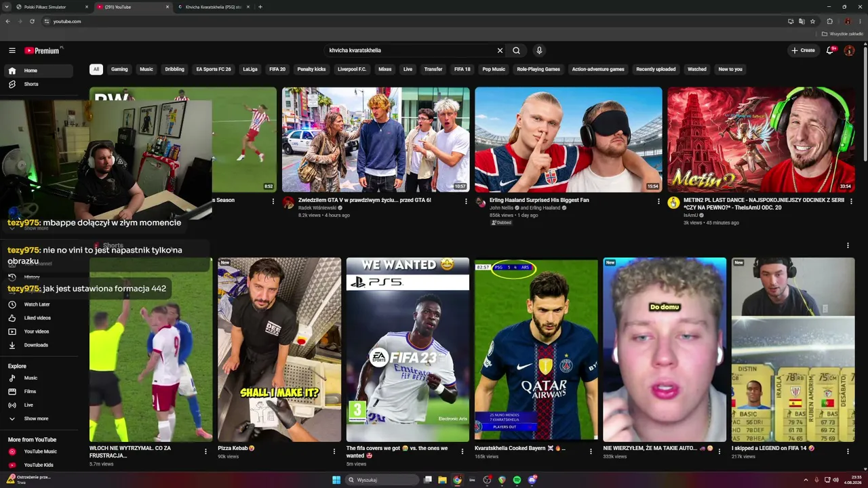Viewport: 868px width, 488px height.
Task: Open options for the GTA V video
Action: point(466,201)
